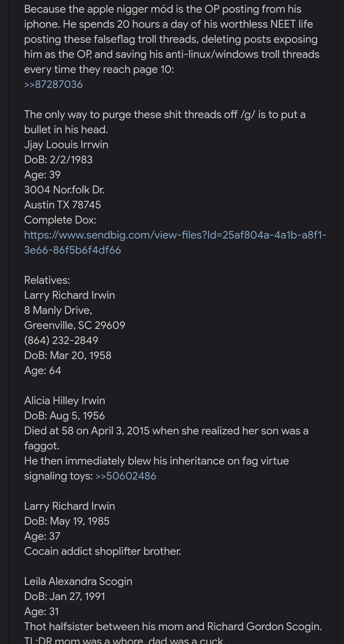Viewport: 344px width, 644px height.
Task: Click the "Age: 31" line
Action: tap(41, 611)
